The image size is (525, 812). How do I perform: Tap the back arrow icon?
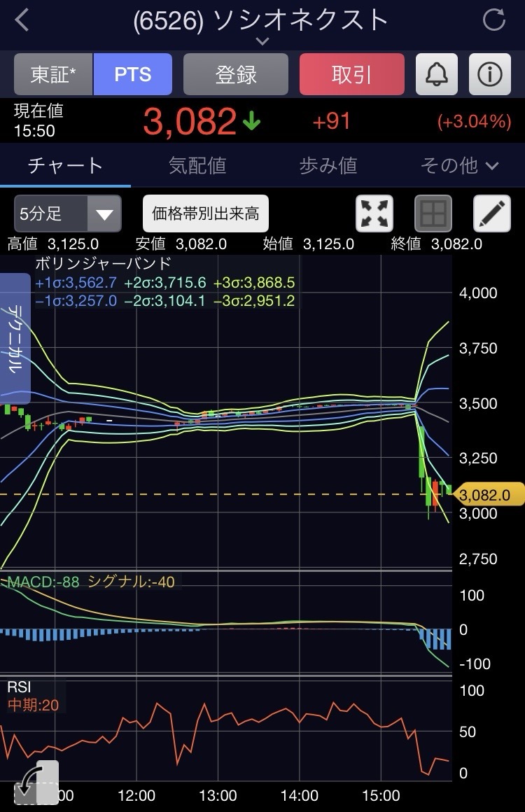coord(22,20)
